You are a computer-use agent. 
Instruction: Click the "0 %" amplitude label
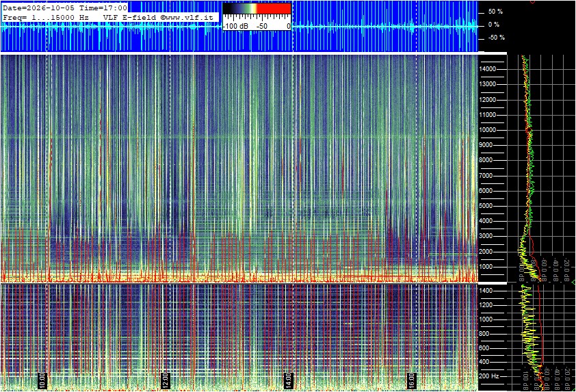click(494, 25)
